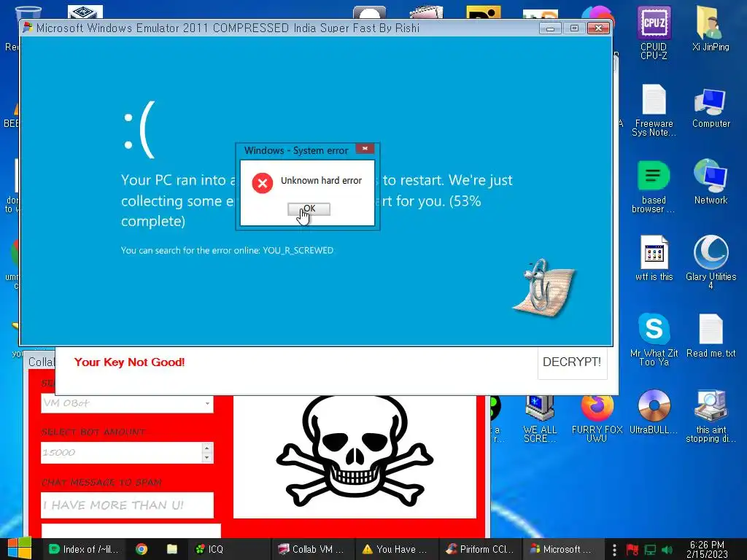This screenshot has width=747, height=560.
Task: Open the Computer desktop icon
Action: 711,108
